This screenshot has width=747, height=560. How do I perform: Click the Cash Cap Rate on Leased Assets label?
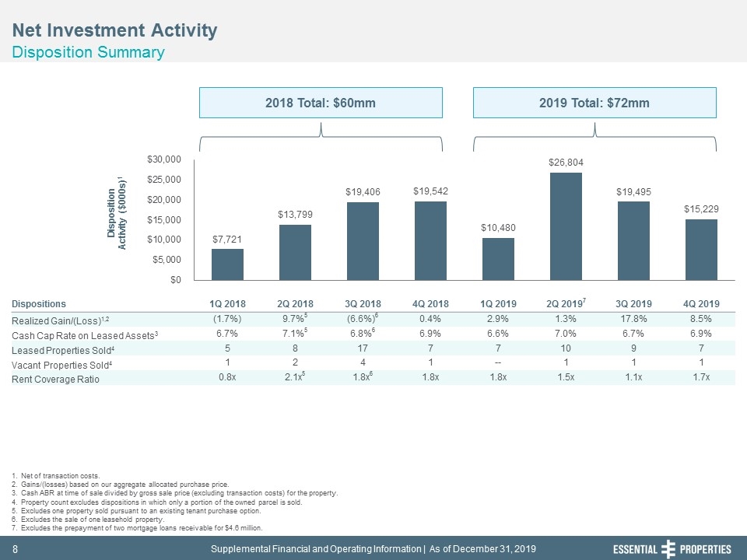pyautogui.click(x=85, y=336)
